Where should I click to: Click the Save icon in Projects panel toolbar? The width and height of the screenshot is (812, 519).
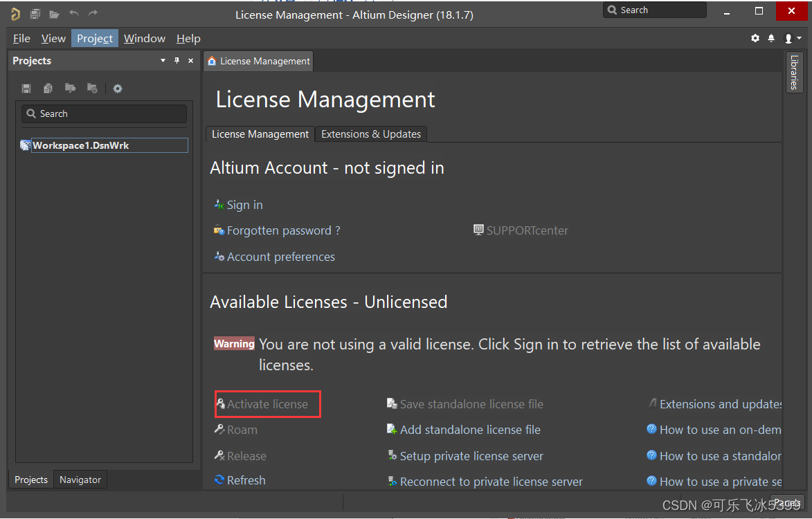pyautogui.click(x=26, y=89)
